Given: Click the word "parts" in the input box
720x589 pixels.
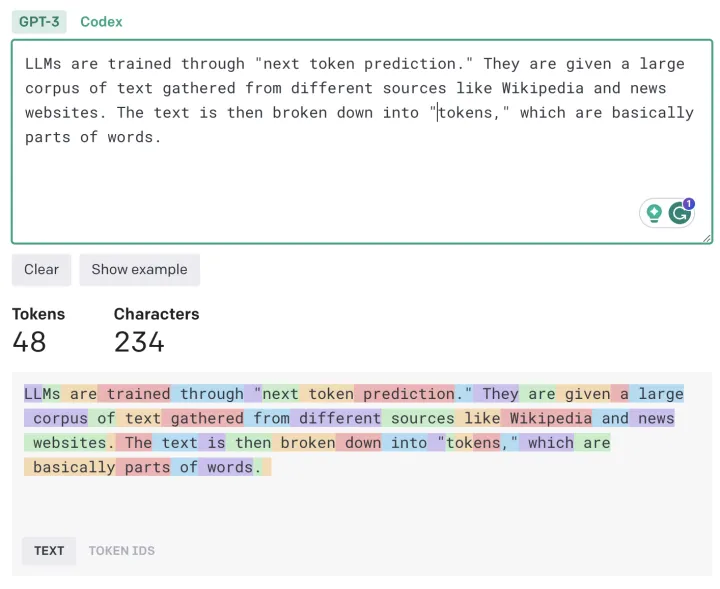Looking at the screenshot, I should pos(48,136).
